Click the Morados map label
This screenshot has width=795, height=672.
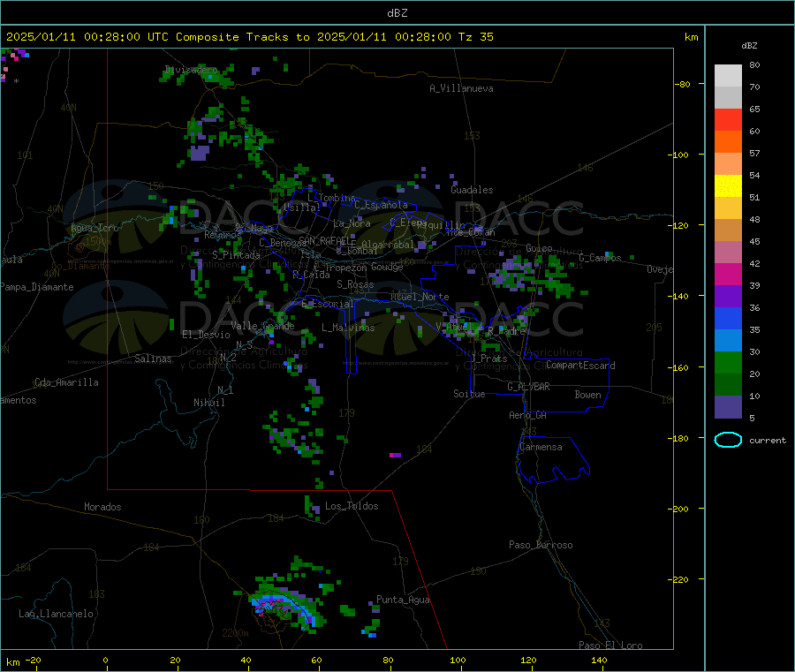[x=102, y=507]
